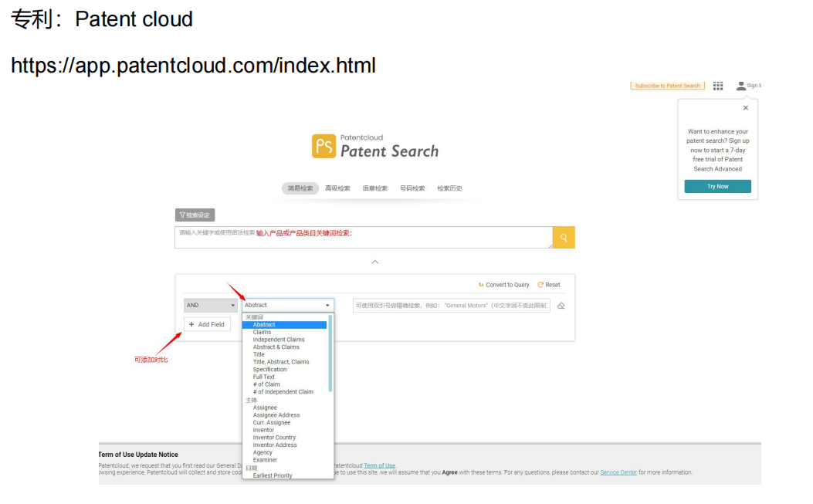The height and width of the screenshot is (504, 813).
Task: Click the main keyword search box
Action: coord(364,238)
